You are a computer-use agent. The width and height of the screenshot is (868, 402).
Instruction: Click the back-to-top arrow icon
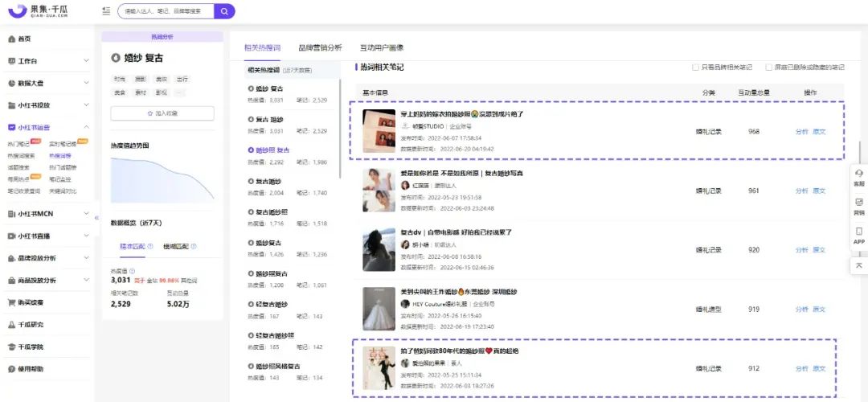[x=858, y=265]
